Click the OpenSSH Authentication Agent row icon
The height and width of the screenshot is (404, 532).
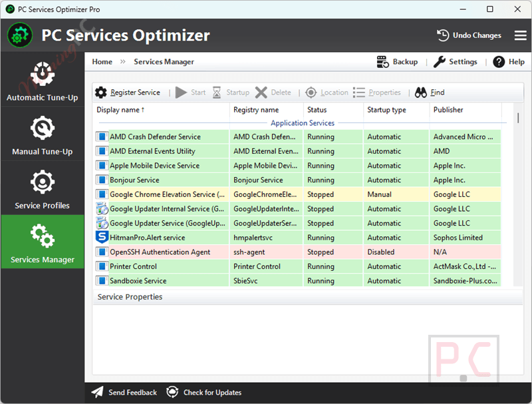click(x=102, y=252)
